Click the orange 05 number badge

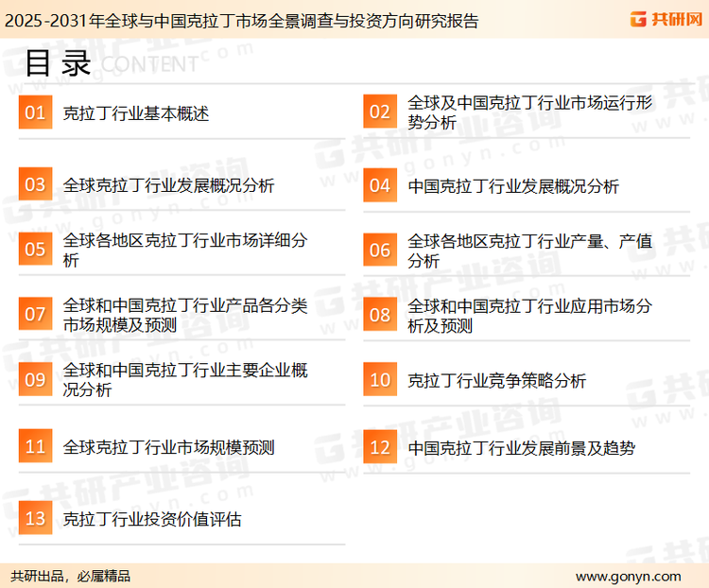pyautogui.click(x=35, y=249)
